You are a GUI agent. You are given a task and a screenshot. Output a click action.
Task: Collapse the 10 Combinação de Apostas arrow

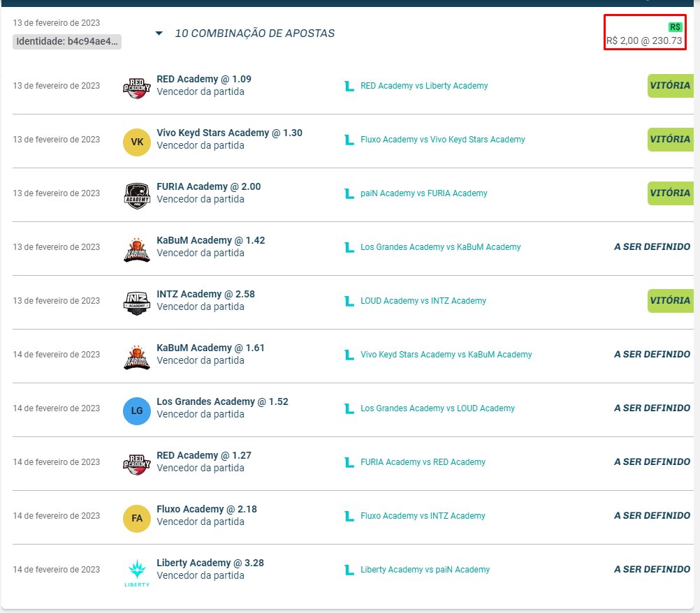(159, 34)
